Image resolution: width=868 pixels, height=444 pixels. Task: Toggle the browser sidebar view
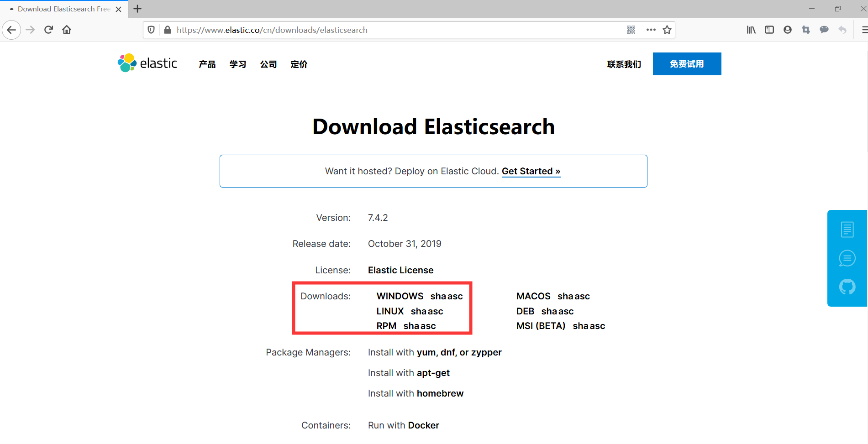pyautogui.click(x=769, y=30)
